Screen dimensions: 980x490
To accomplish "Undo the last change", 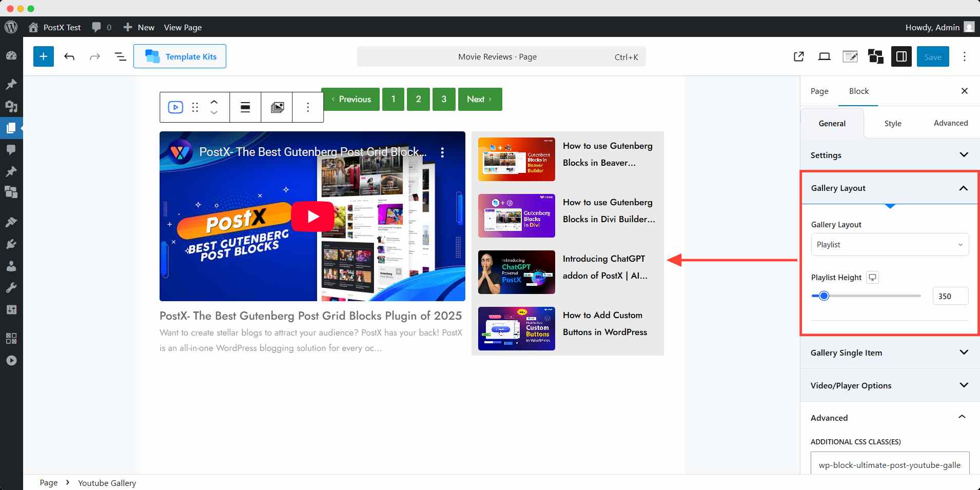I will coord(69,56).
